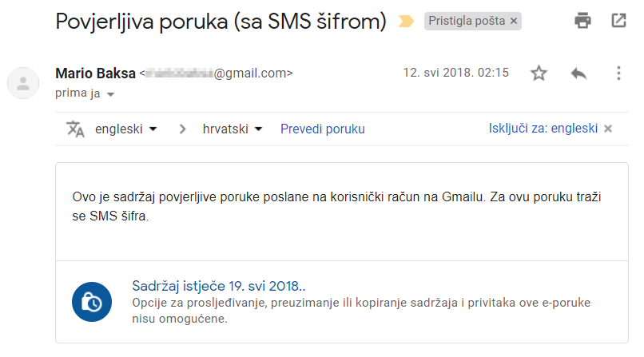Click the sender avatar icon
This screenshot has width=644, height=357.
(x=23, y=83)
